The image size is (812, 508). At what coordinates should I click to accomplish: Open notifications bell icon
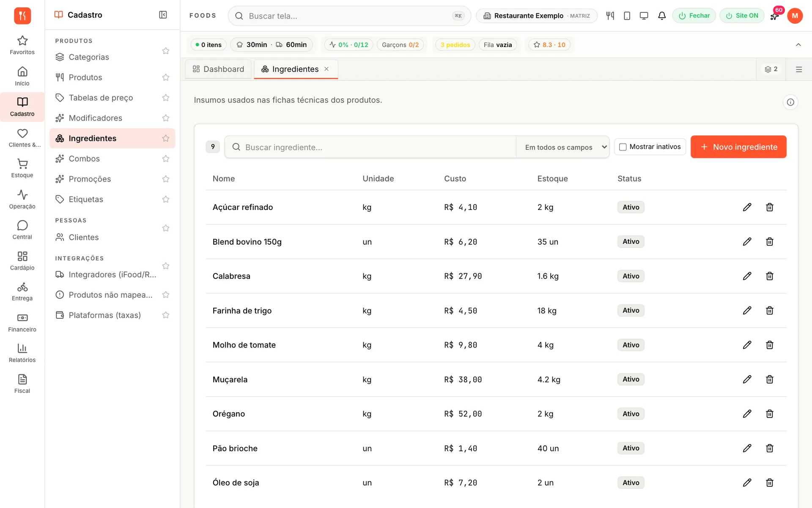662,16
